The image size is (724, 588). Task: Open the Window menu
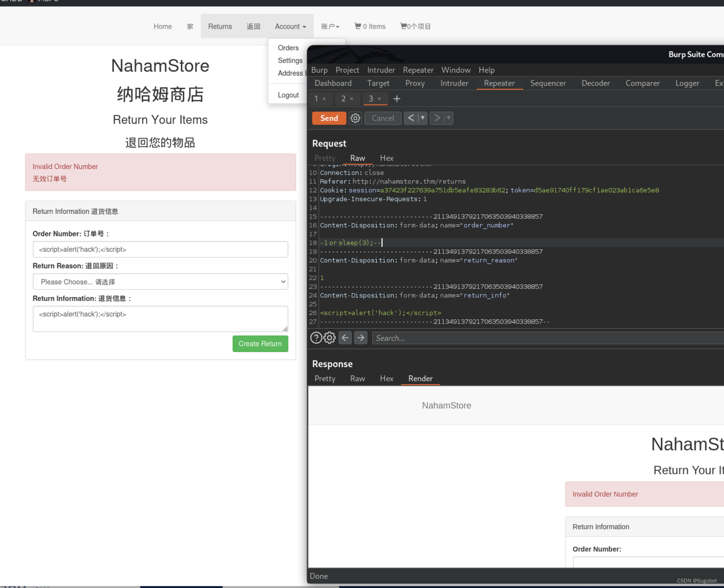click(x=456, y=70)
